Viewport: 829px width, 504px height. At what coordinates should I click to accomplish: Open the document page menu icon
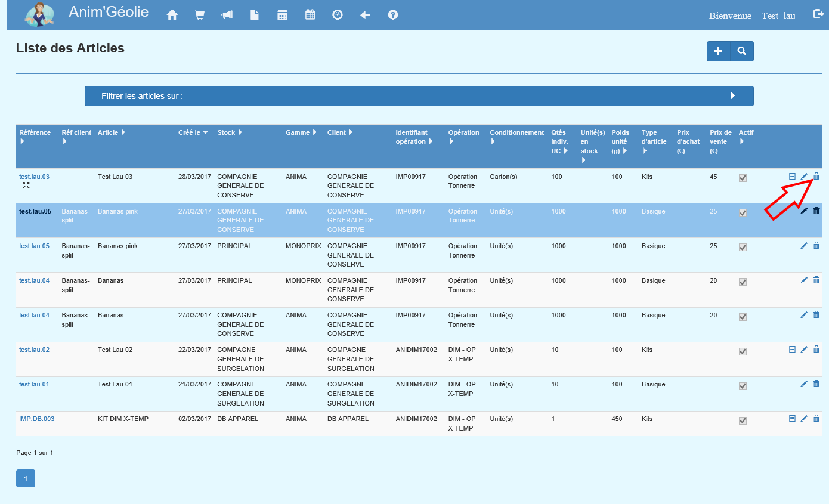pyautogui.click(x=255, y=16)
